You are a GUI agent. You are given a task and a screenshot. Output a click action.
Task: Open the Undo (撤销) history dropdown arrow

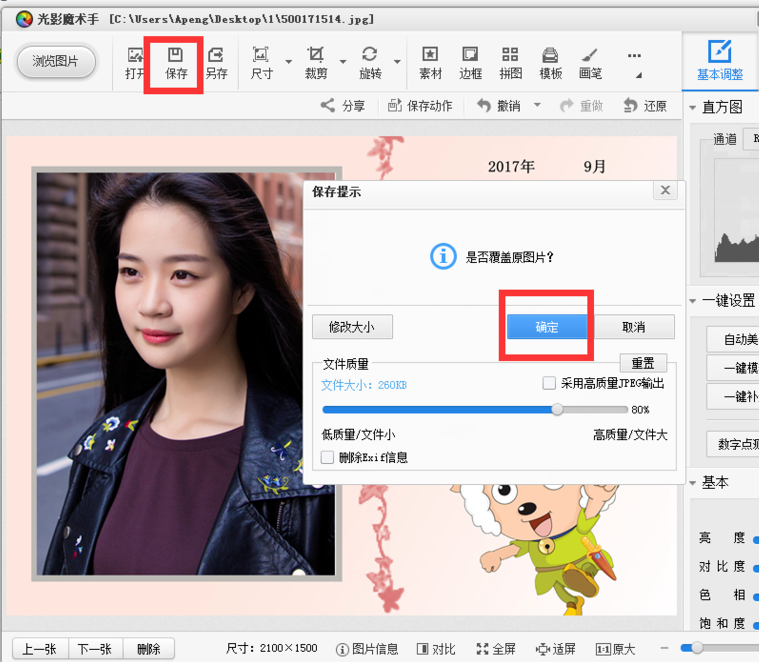(x=537, y=106)
